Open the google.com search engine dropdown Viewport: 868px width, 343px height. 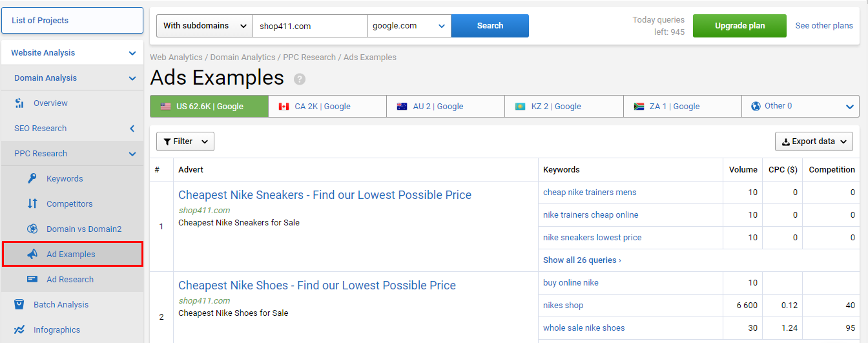pyautogui.click(x=409, y=26)
